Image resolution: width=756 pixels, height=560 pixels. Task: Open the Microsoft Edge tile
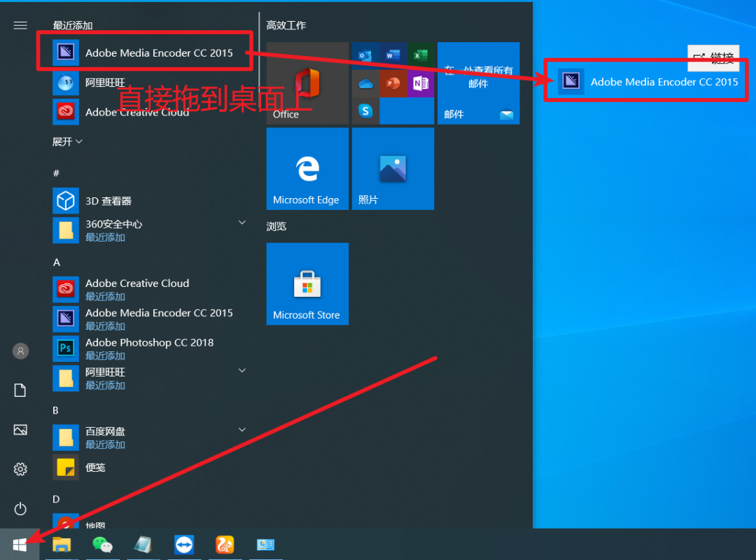[307, 169]
